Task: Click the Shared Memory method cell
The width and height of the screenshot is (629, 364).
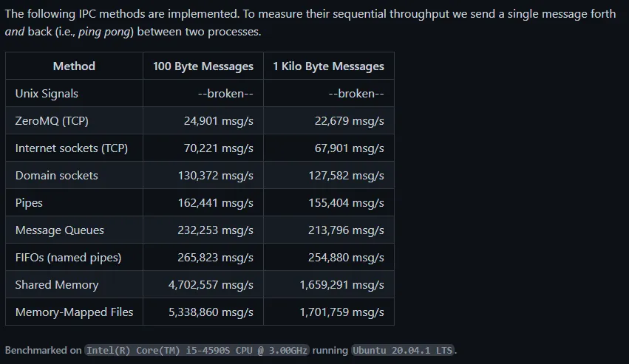Action: 57,285
